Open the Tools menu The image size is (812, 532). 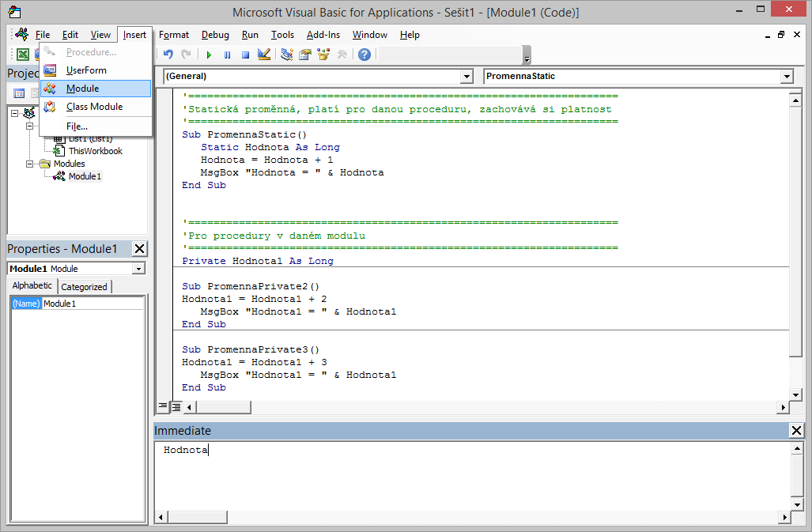pos(282,35)
